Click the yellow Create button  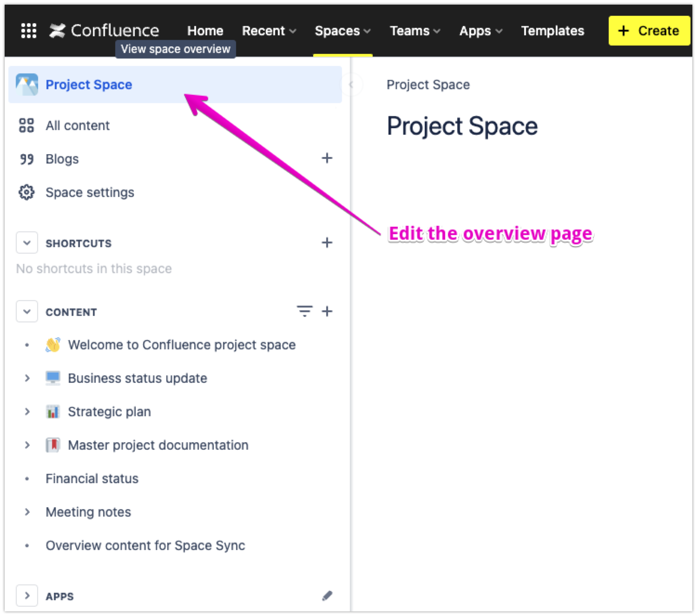click(x=649, y=31)
